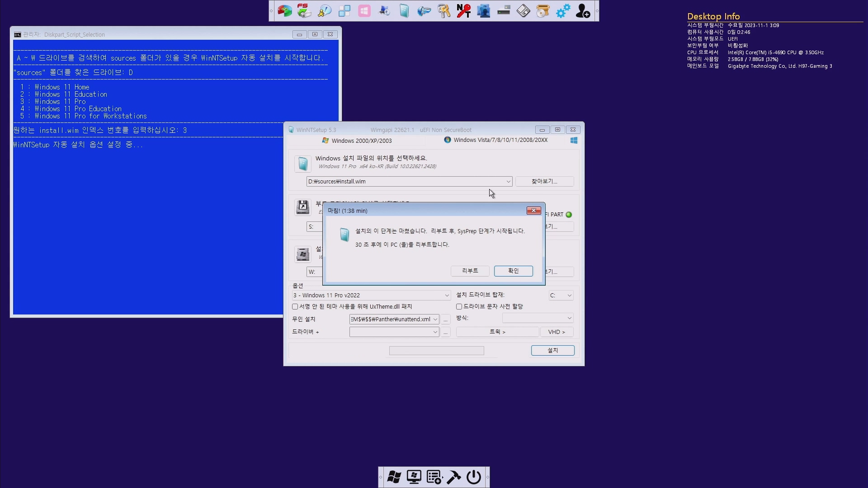Open the gray disk drive icon
Viewport: 868px width, 488px height.
coord(504,11)
